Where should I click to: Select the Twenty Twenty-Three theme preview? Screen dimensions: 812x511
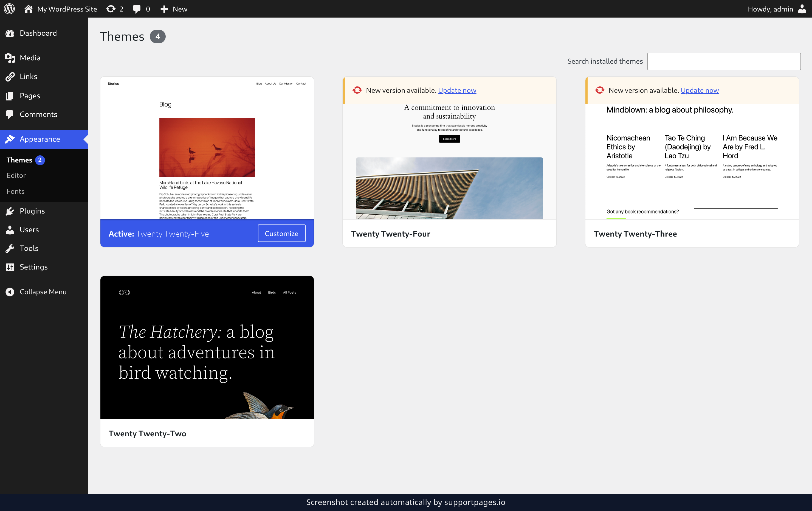tap(692, 162)
